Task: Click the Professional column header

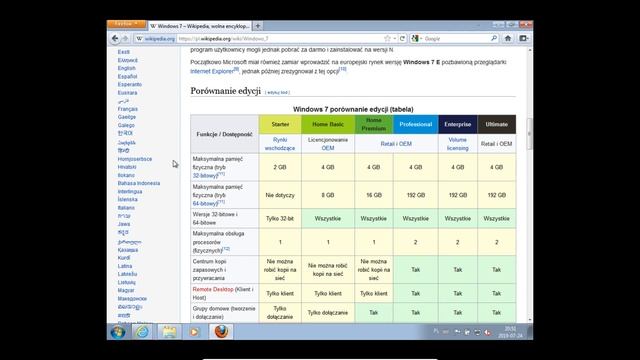Action: tap(416, 124)
